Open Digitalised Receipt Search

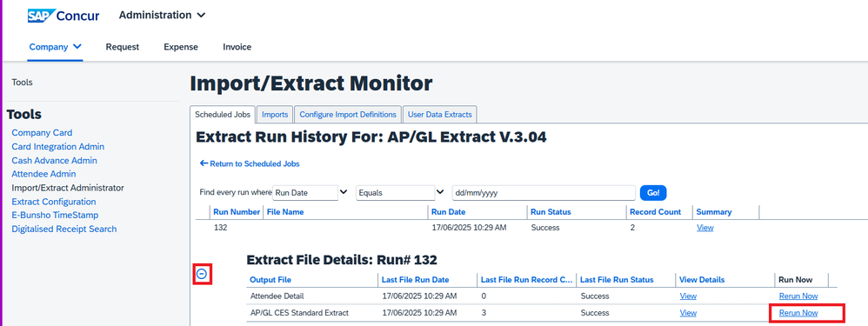click(x=64, y=229)
